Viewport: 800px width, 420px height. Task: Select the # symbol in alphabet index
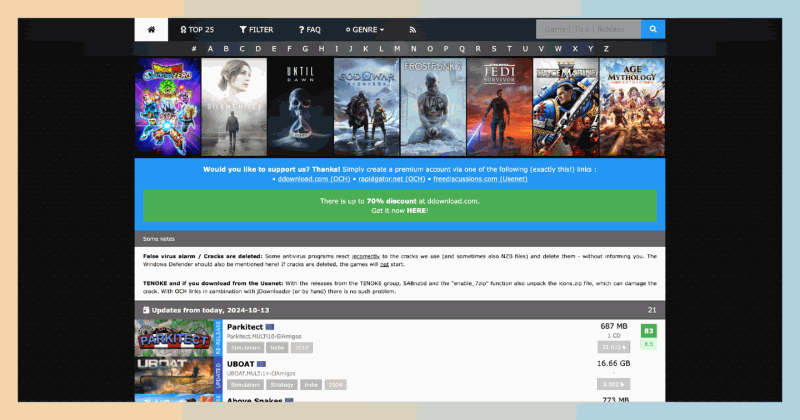pyautogui.click(x=194, y=49)
